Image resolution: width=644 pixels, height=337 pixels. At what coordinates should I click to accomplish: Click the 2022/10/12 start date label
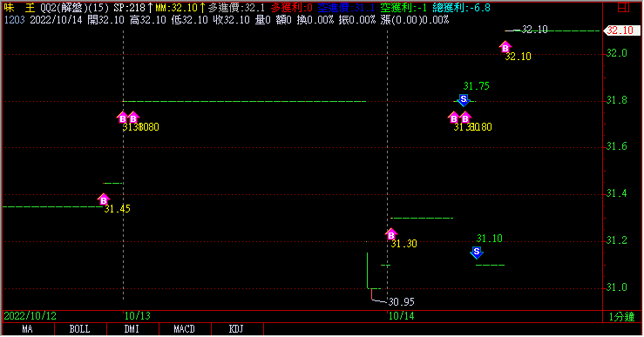pos(30,316)
